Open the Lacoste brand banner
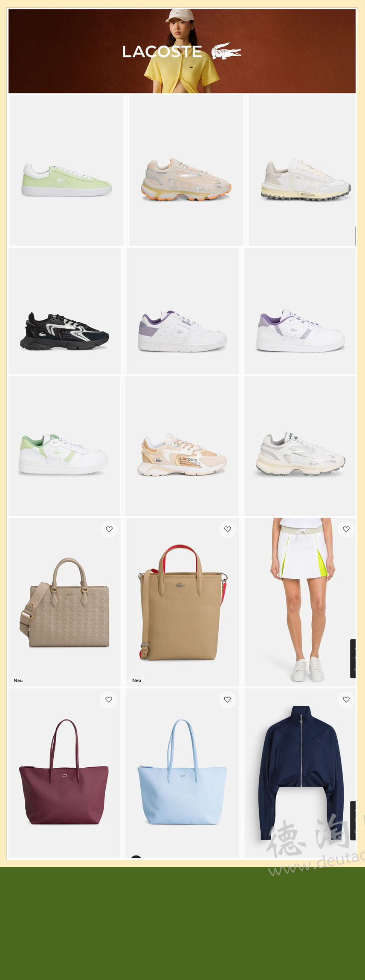 tap(182, 51)
